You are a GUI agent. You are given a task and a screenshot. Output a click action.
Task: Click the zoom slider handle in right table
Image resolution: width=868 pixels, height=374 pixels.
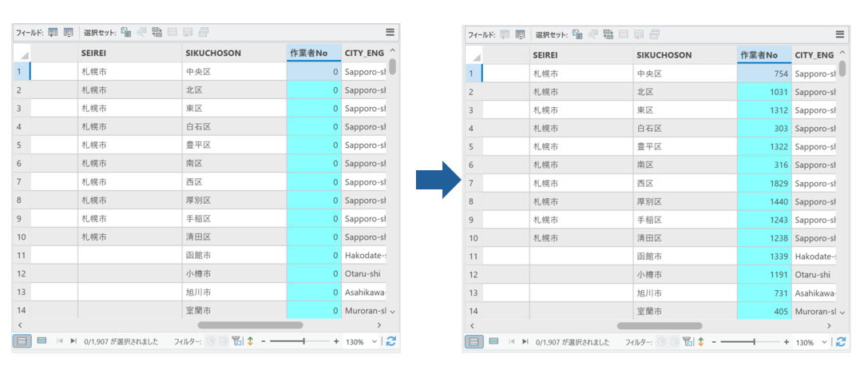pyautogui.click(x=755, y=342)
